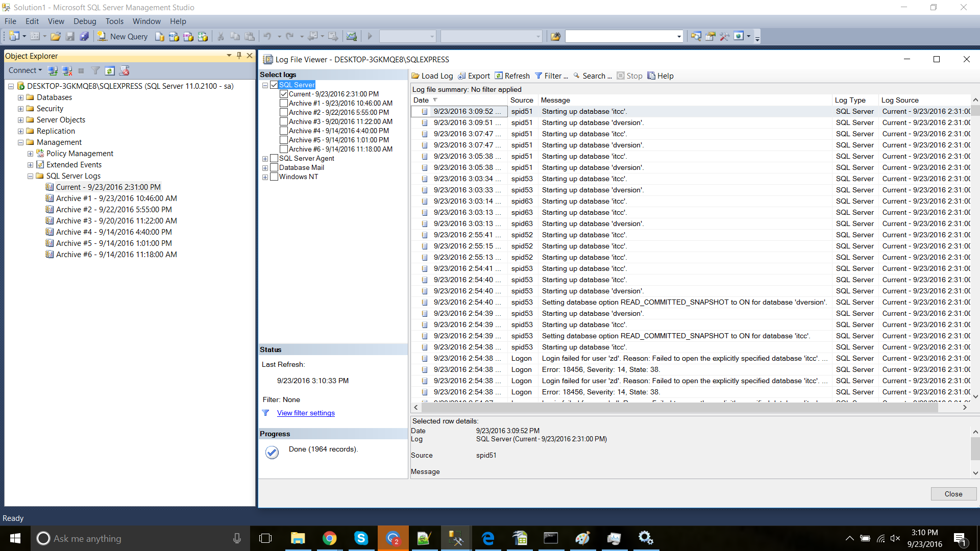The image size is (980, 551).
Task: Expand the Databases node
Action: pyautogui.click(x=20, y=97)
